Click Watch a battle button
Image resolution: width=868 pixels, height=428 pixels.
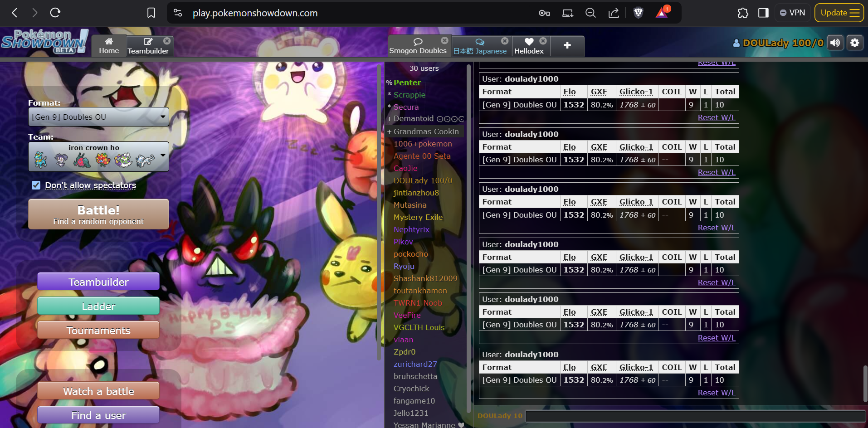(x=98, y=391)
